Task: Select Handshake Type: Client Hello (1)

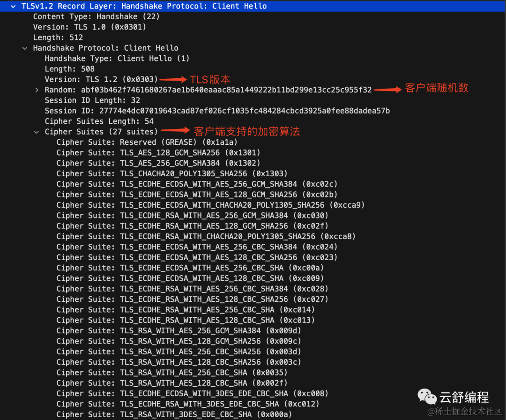Action: pos(117,59)
